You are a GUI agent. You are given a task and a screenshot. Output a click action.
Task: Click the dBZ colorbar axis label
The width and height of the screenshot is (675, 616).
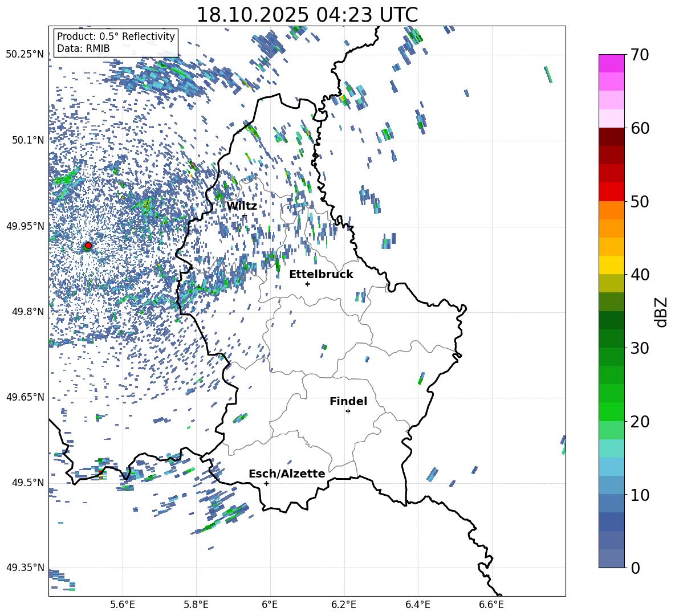click(x=661, y=312)
